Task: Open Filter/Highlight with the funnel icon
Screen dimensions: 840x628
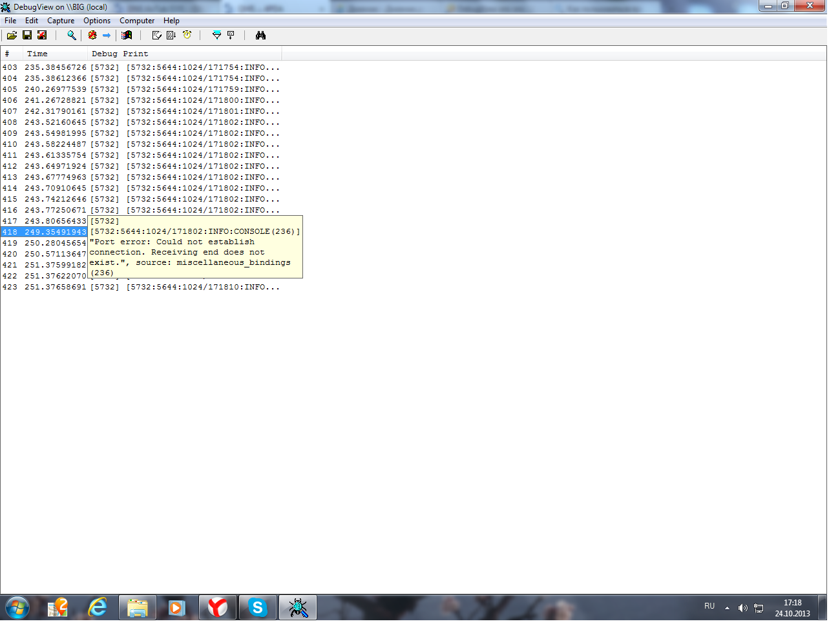Action: click(x=216, y=36)
